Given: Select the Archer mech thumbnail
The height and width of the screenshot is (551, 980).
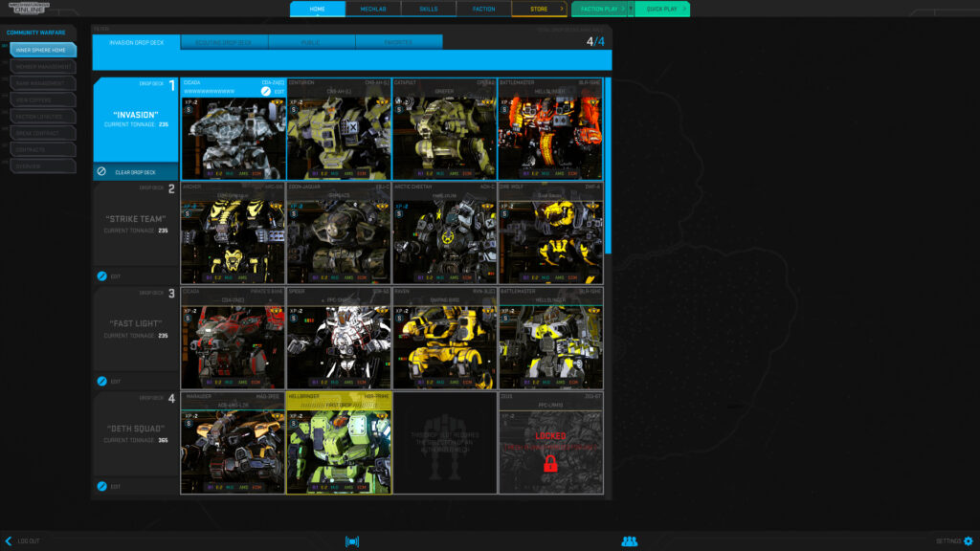Looking at the screenshot, I should coord(234,242).
